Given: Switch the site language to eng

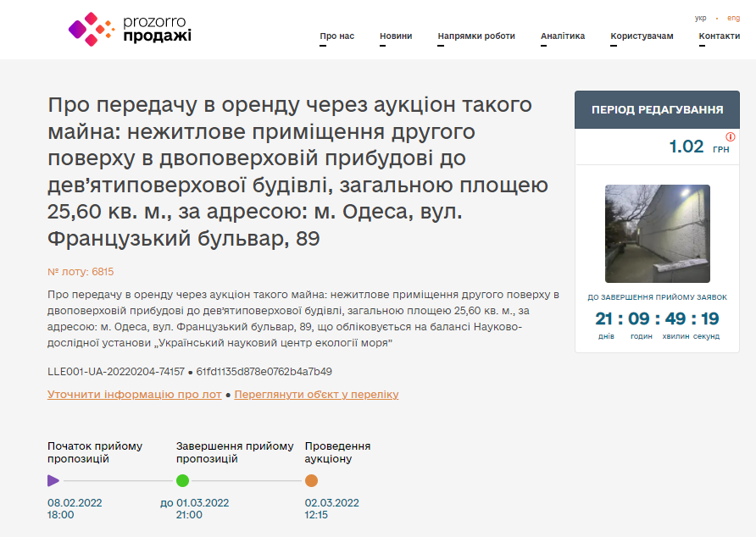Looking at the screenshot, I should point(732,17).
